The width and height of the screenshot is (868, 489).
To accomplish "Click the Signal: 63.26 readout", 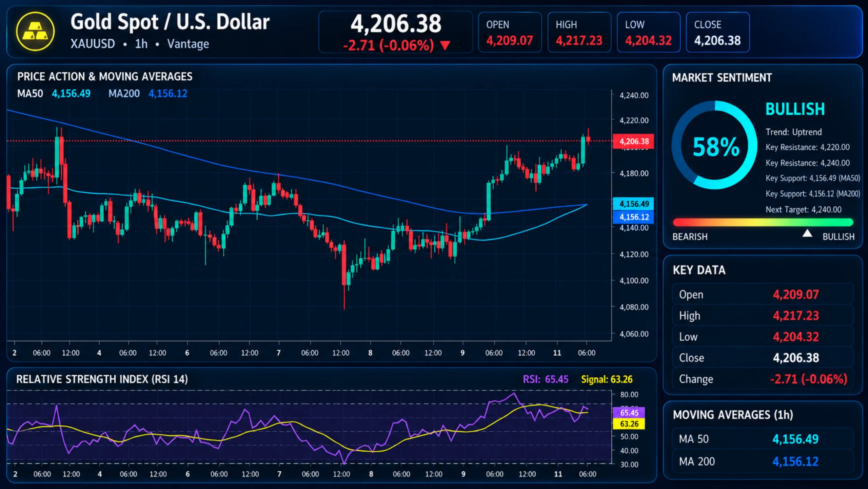I will click(607, 379).
